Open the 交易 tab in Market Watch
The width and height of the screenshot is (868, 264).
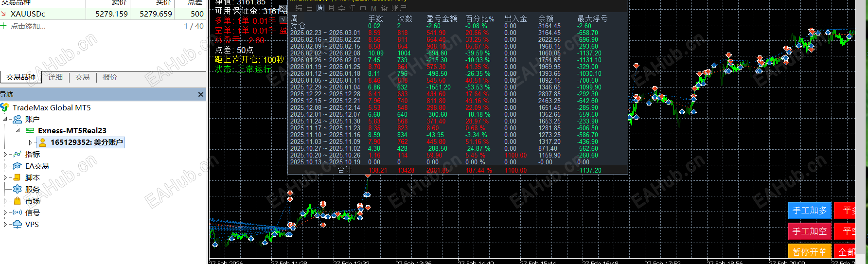tap(83, 77)
